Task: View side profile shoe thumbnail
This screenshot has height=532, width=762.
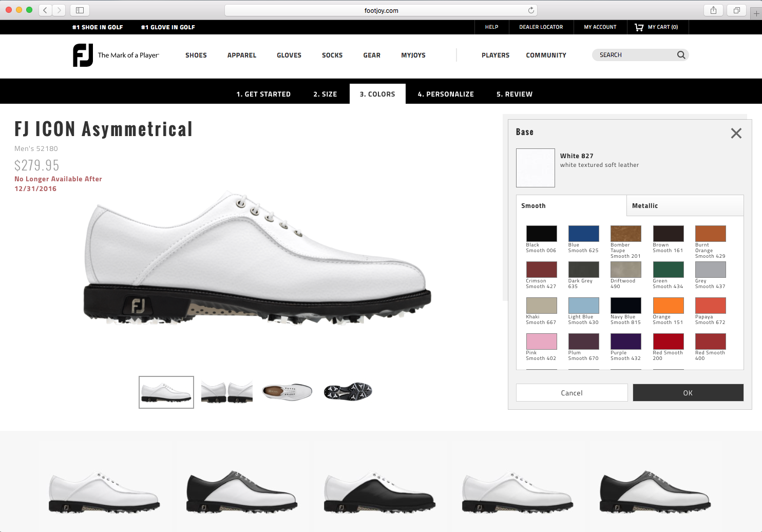Action: (166, 392)
